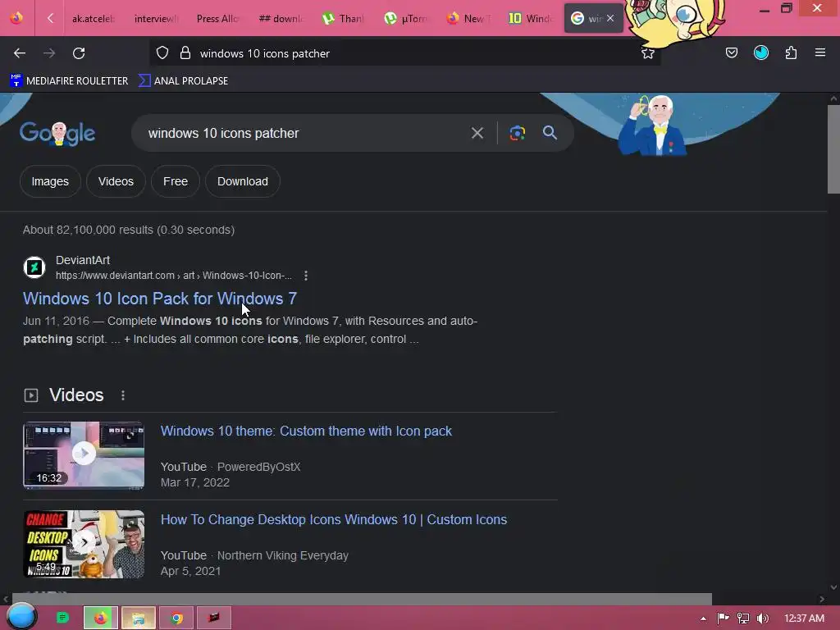840x630 pixels.
Task: Click the scroll right arrow at bottom
Action: (x=822, y=599)
